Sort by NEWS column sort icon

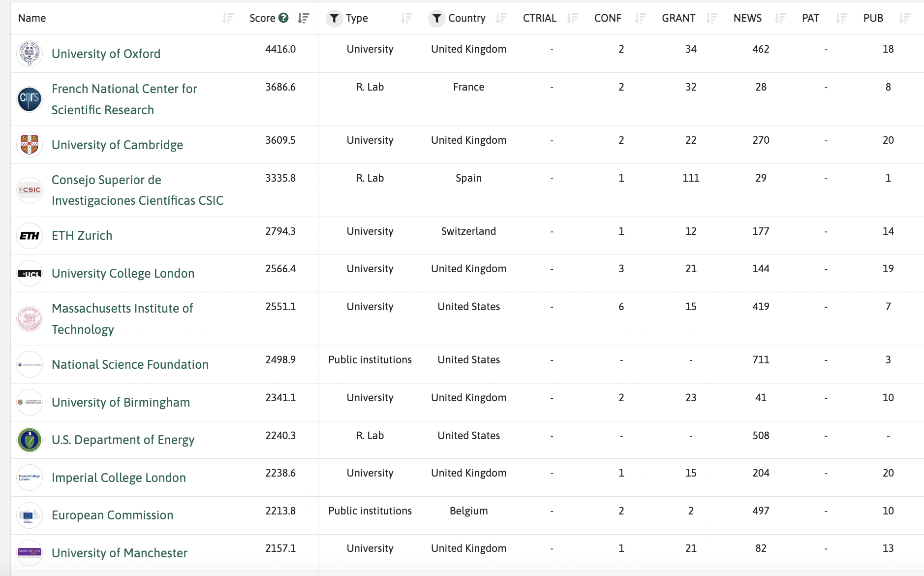pos(780,18)
